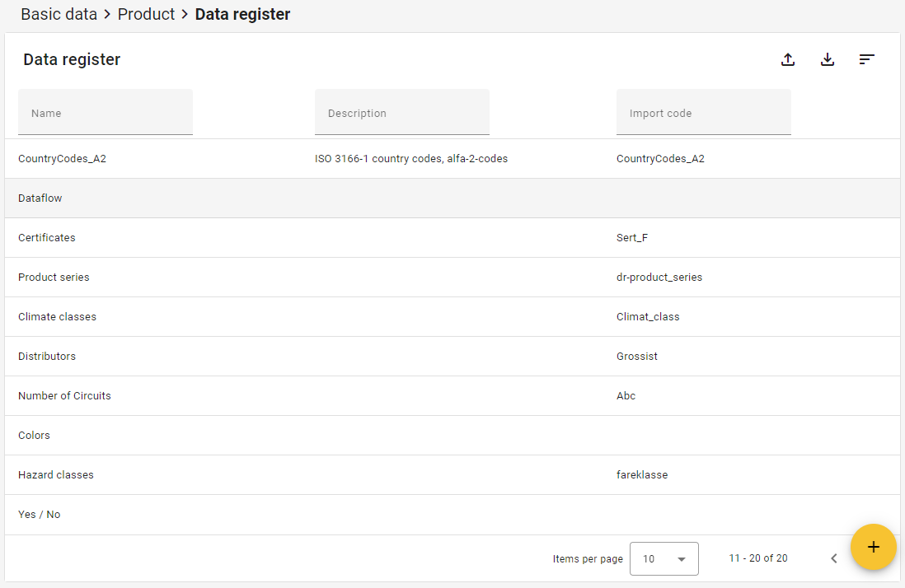Open the Yes / No register entry
The image size is (905, 588).
[x=40, y=515]
